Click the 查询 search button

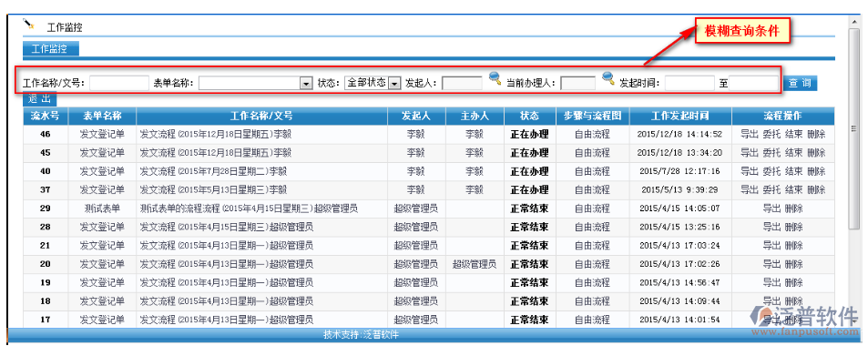point(800,83)
